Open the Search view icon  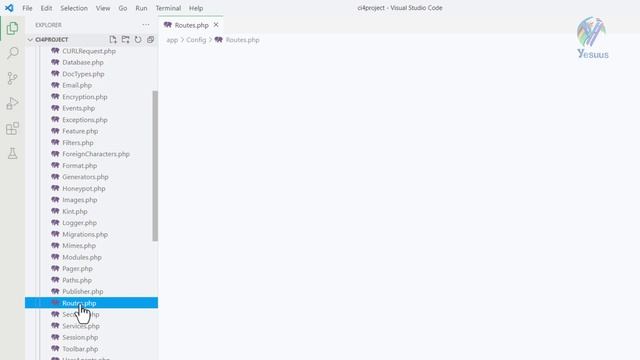(12, 53)
